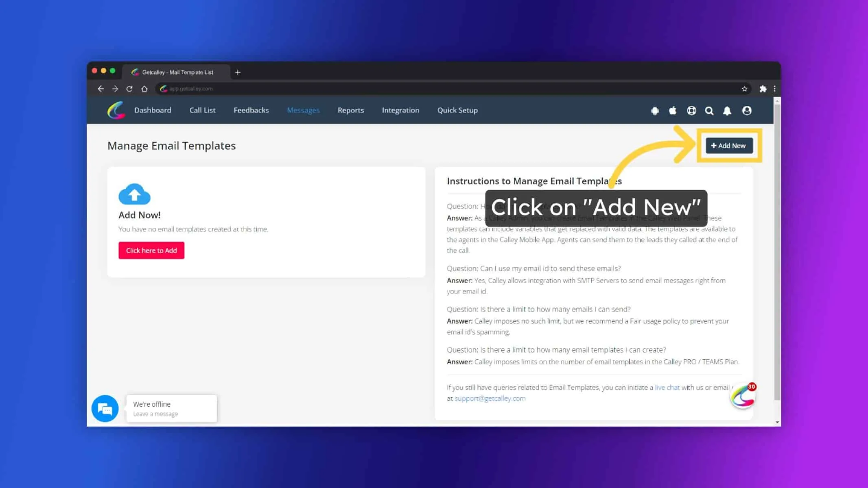This screenshot has width=868, height=488.
Task: Open a new browser tab with plus
Action: click(238, 72)
